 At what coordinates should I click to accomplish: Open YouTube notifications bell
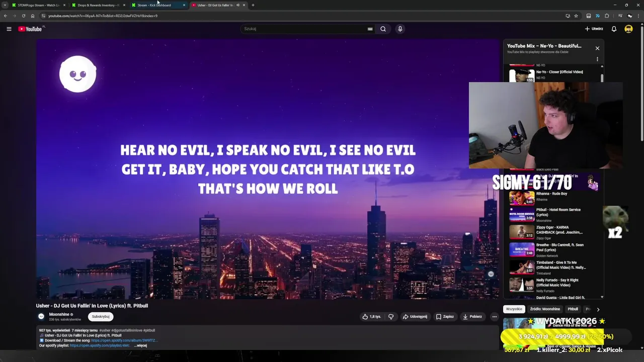(614, 29)
